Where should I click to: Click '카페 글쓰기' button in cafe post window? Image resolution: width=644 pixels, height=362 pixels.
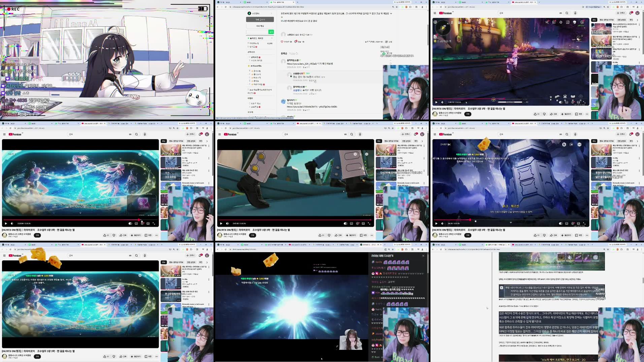point(260,20)
